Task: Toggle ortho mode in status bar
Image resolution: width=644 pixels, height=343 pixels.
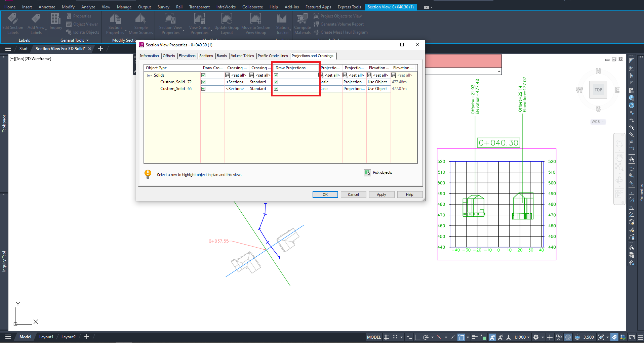Action: 417,337
